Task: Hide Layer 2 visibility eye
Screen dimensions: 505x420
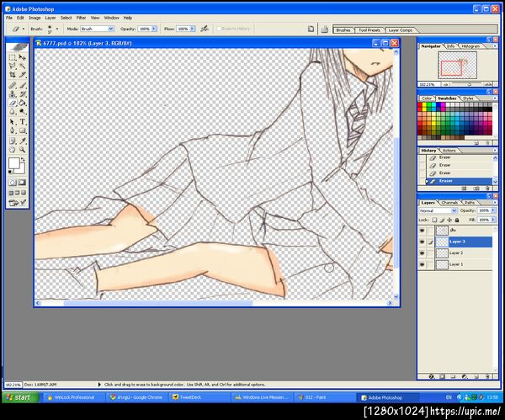Action: pos(423,253)
